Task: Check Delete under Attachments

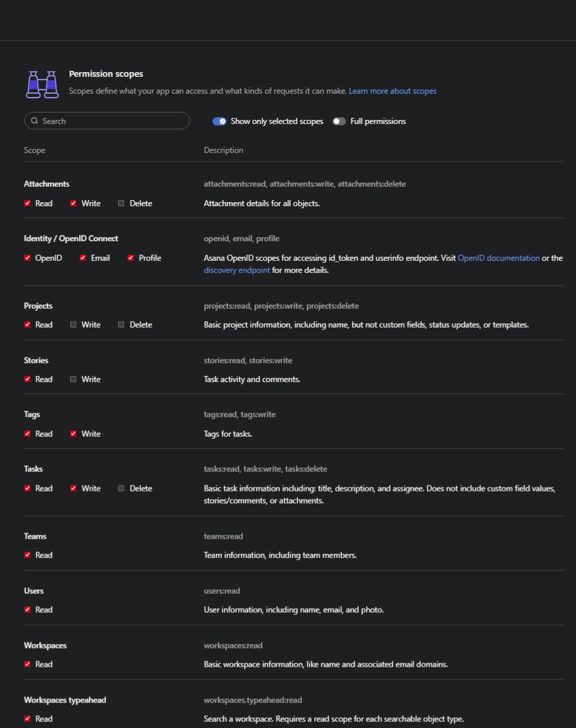Action: click(121, 204)
